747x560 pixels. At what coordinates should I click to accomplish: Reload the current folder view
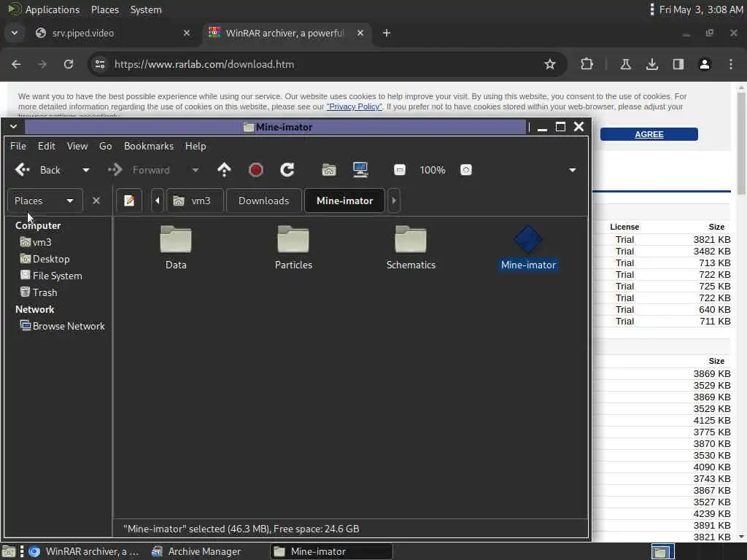[x=287, y=170]
